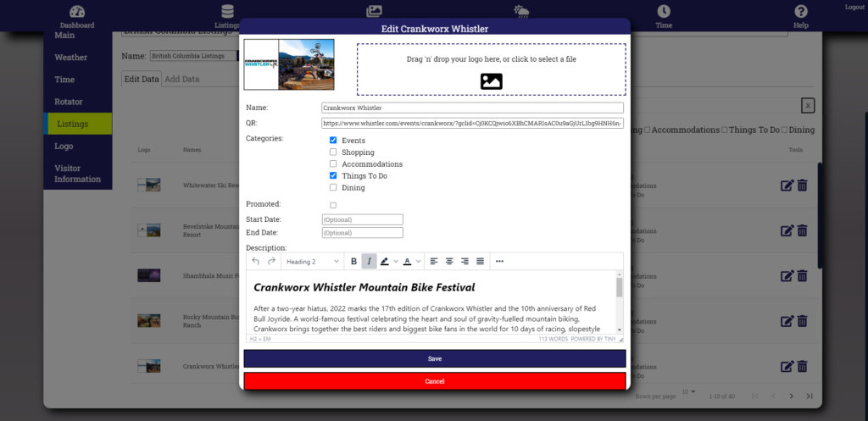Click the Crankworx logo thumbnail preview
The width and height of the screenshot is (868, 421).
coord(289,64)
